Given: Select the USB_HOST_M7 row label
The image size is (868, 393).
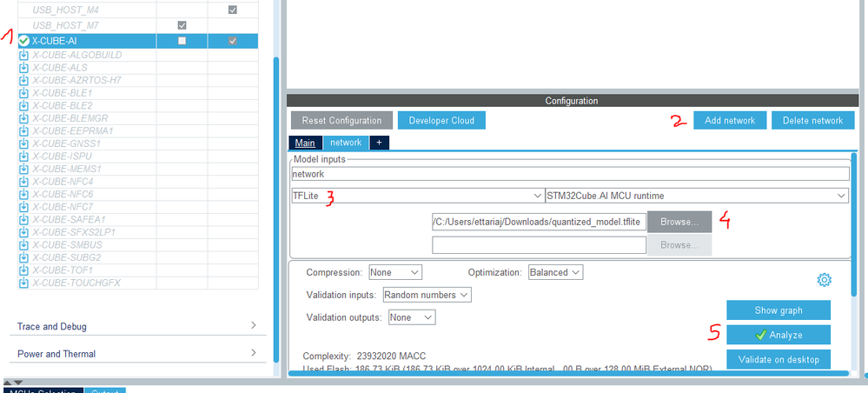Looking at the screenshot, I should pyautogui.click(x=65, y=25).
